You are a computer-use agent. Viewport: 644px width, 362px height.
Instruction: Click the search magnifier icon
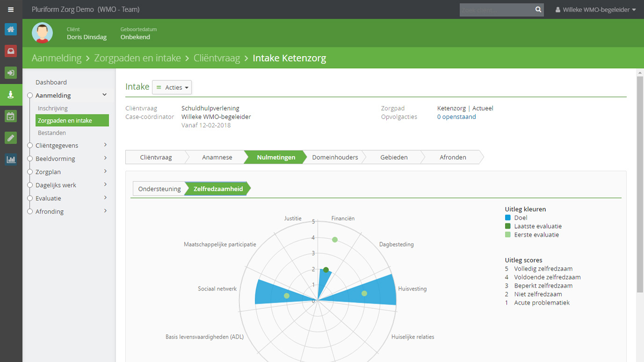point(538,9)
